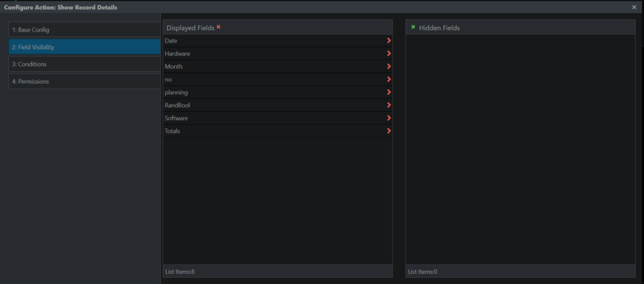644x284 pixels.
Task: Move Hardware field to hidden with arrow
Action: tap(389, 54)
